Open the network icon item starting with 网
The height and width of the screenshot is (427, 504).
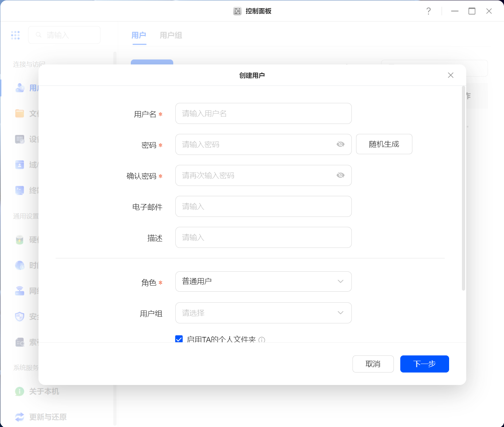tap(27, 291)
